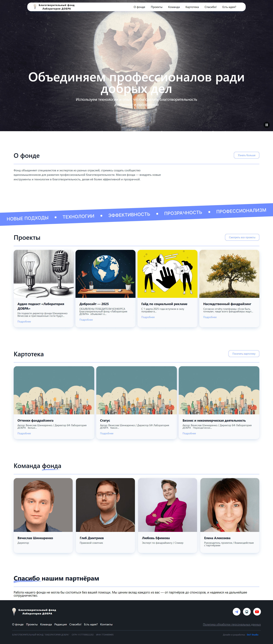Open Подробнее under Добросайт — 2025
Screen dimensions: 273x644
pyautogui.click(x=86, y=320)
